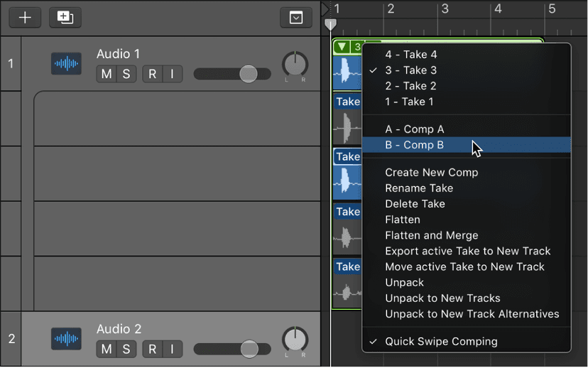Click bar 4 in the ruler
Viewport: 588px width, 368px height.
click(x=499, y=9)
